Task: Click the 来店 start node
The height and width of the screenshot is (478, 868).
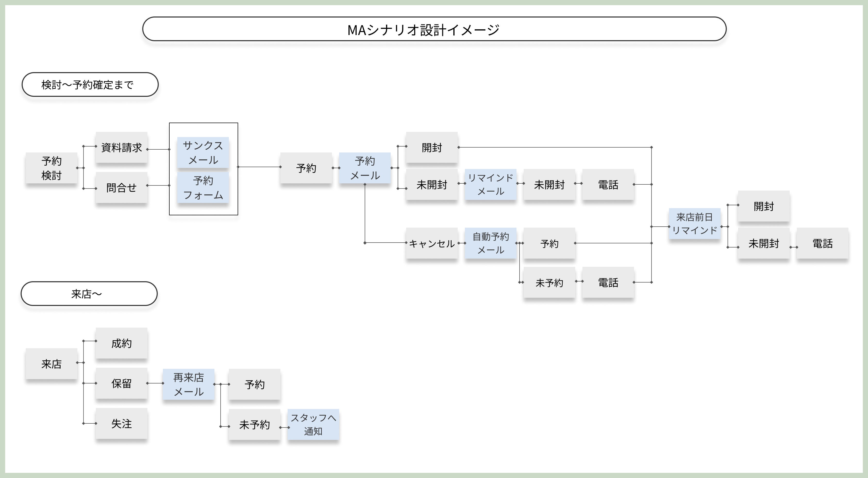Action: pos(52,364)
